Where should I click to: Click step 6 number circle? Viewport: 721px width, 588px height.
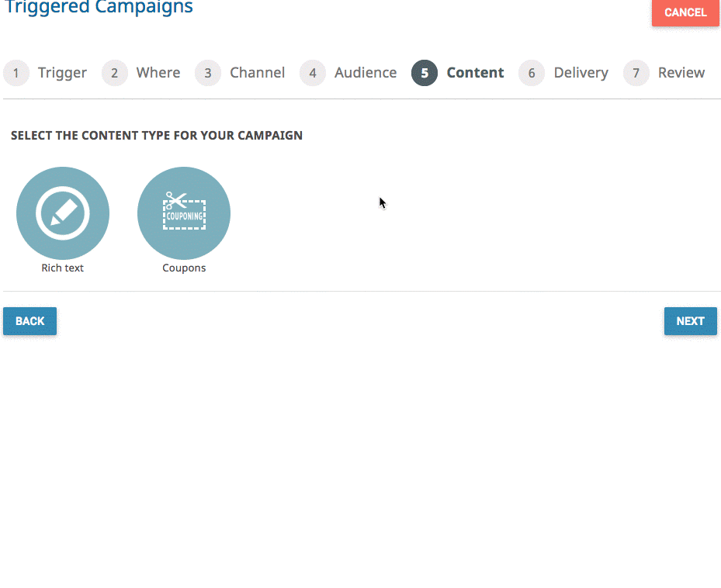tap(532, 73)
